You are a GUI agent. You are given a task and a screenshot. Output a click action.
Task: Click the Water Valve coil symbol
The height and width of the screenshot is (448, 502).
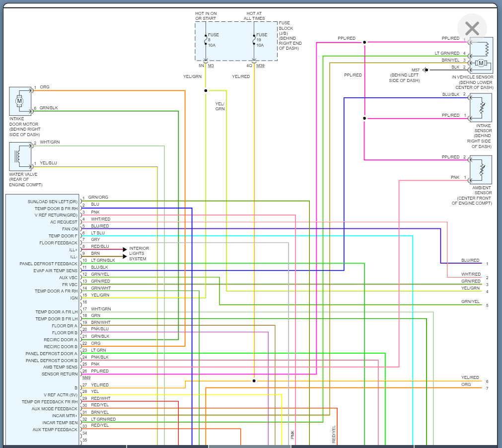coord(20,156)
